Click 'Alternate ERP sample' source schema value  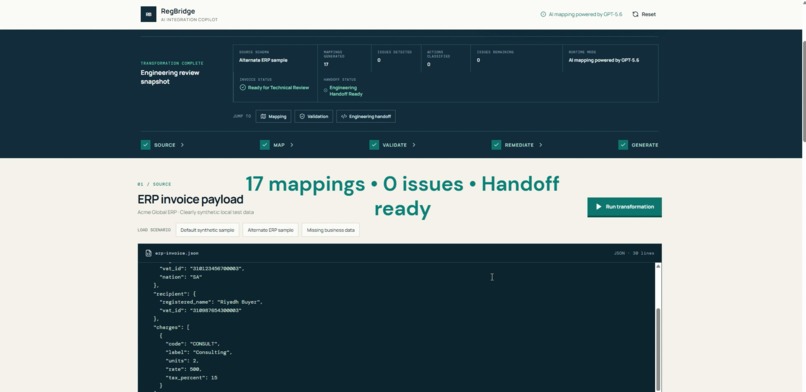[263, 60]
